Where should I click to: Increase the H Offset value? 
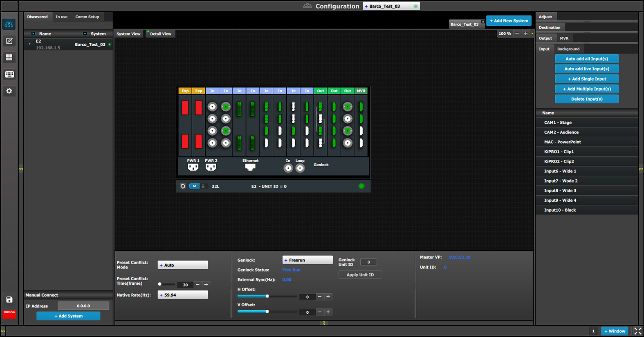(x=328, y=297)
